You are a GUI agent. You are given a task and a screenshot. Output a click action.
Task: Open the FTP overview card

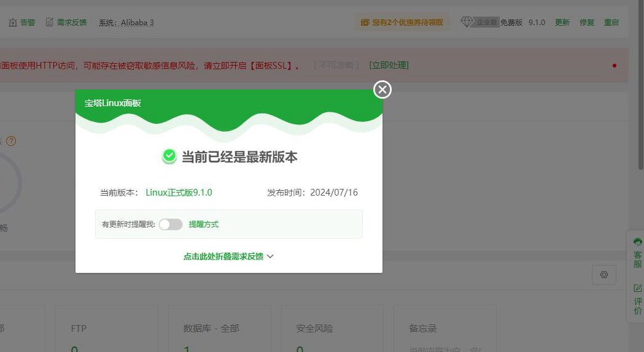pos(107,328)
